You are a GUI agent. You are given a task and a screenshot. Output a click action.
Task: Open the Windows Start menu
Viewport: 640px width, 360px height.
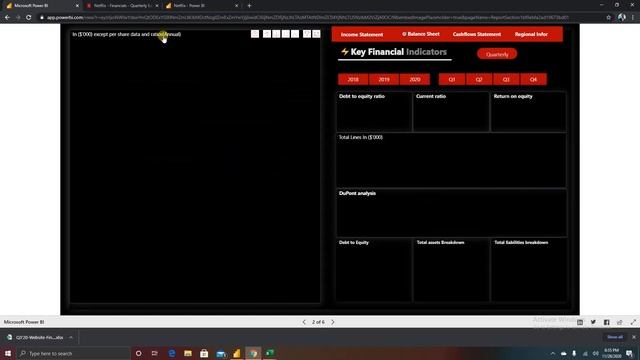[x=8, y=353]
